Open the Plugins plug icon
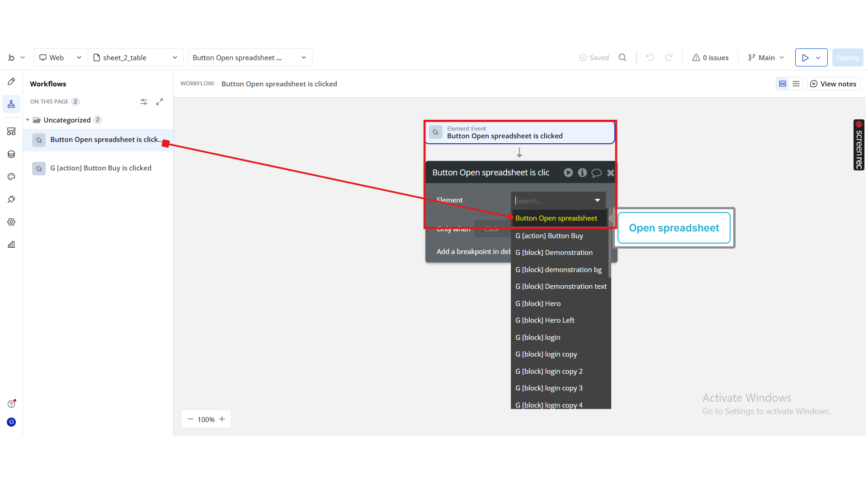Viewport: 868px width, 488px height. [11, 199]
